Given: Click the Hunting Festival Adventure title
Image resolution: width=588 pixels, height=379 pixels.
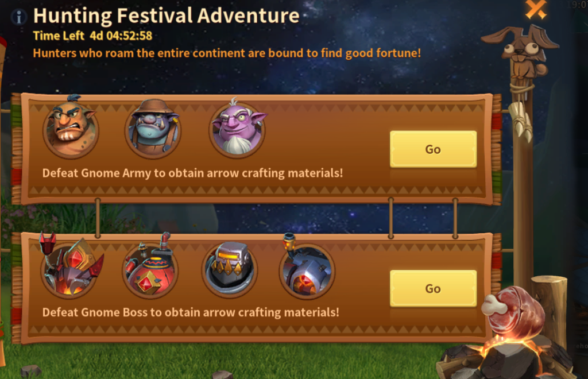Looking at the screenshot, I should click(166, 16).
